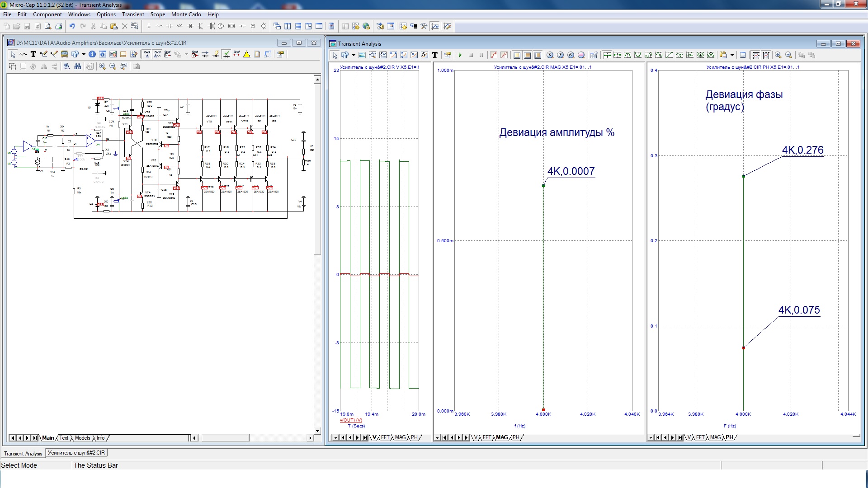Click the Undo arrow in main toolbar
Image resolution: width=868 pixels, height=488 pixels.
pos(72,26)
